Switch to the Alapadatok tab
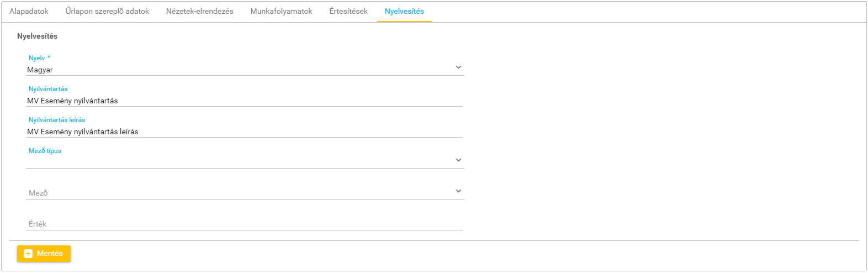868x273 pixels. click(x=29, y=11)
